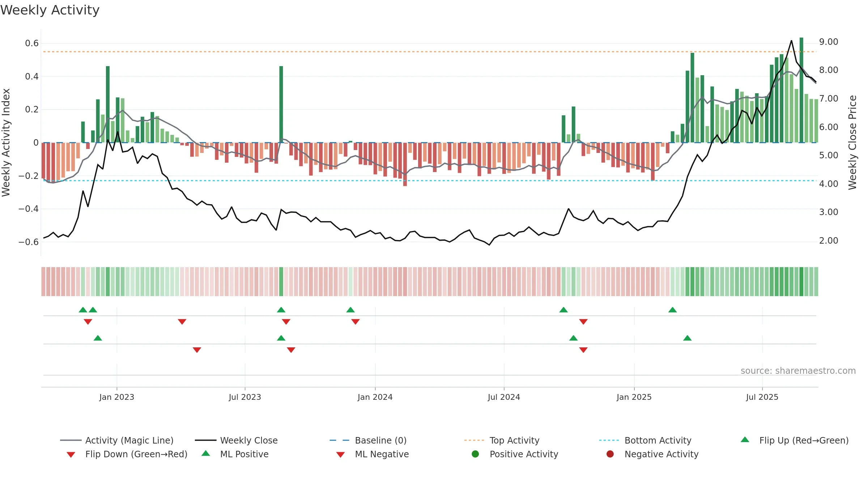Screen dimensions: 868x488
Task: Click the Negative Activity red dot icon
Action: pos(610,454)
